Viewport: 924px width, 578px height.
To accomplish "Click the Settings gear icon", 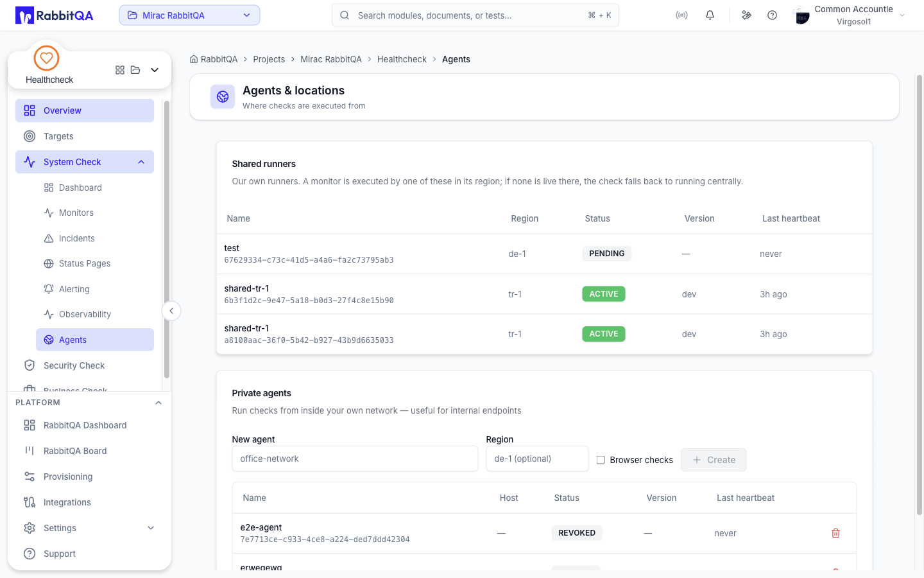I will (30, 528).
